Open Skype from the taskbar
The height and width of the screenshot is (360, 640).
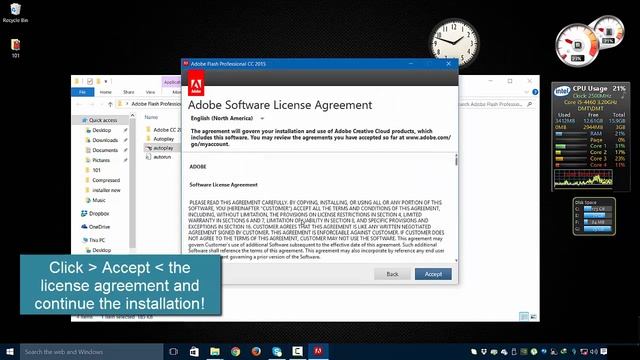point(277,351)
